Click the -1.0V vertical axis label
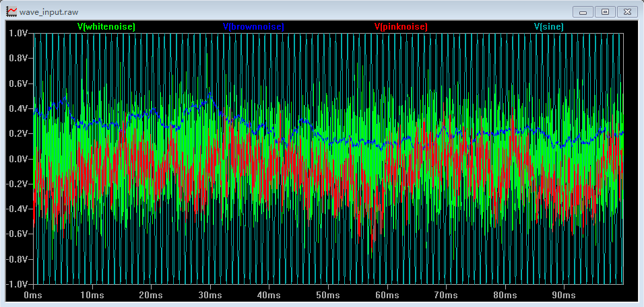 coord(17,284)
